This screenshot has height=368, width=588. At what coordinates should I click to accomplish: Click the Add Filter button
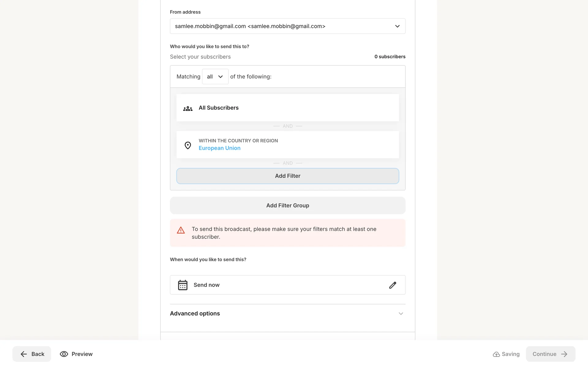tap(287, 176)
